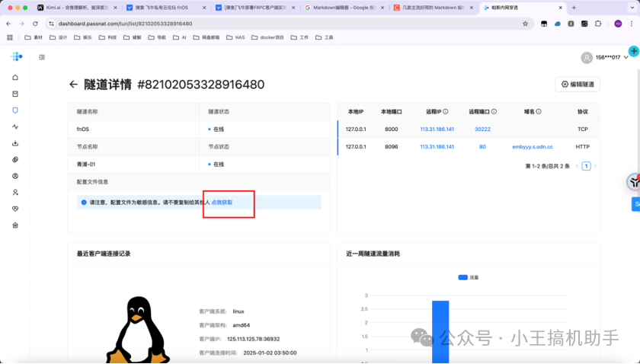Image resolution: width=640 pixels, height=364 pixels.
Task: Open the embyyy.s.odn.cc domain link
Action: click(x=533, y=146)
